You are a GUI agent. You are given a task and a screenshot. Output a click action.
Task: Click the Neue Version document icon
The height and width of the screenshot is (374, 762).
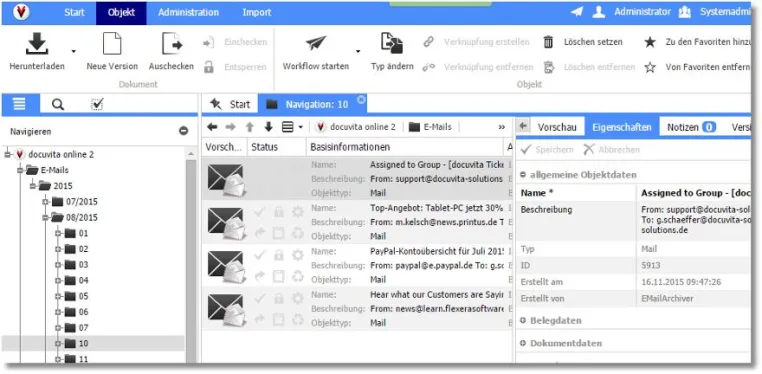(x=112, y=44)
